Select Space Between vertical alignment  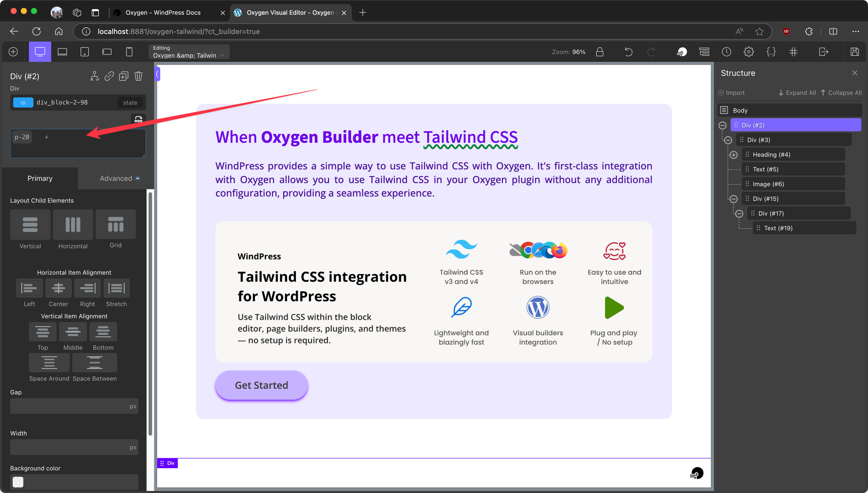[x=94, y=363]
